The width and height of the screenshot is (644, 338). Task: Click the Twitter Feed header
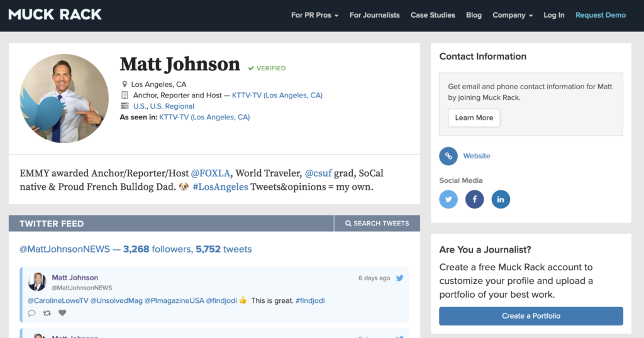tap(52, 224)
